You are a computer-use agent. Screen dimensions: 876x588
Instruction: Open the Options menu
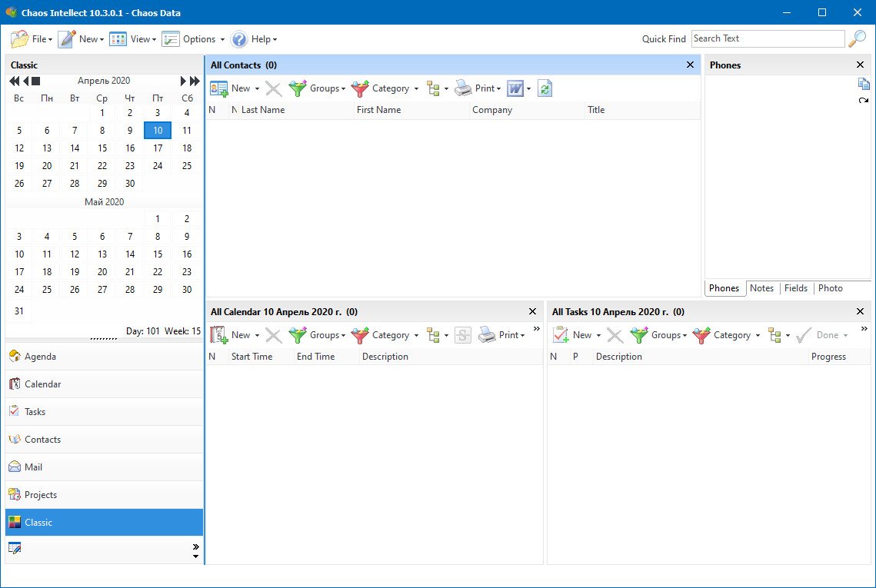194,39
